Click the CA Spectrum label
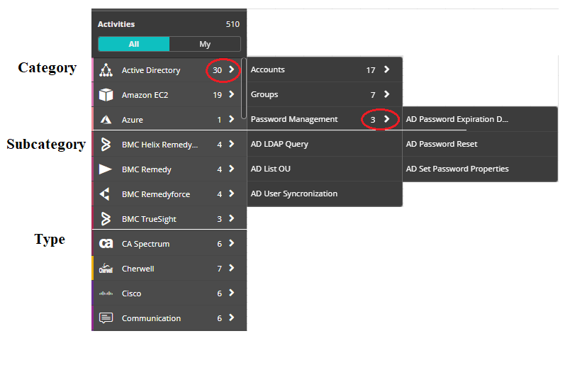This screenshot has height=392, width=570. point(146,244)
